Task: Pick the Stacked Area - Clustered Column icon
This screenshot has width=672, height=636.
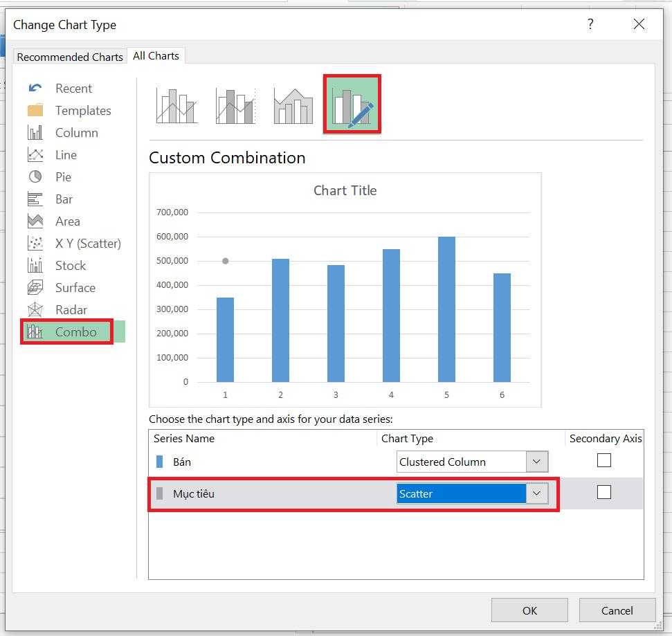Action: tap(293, 105)
